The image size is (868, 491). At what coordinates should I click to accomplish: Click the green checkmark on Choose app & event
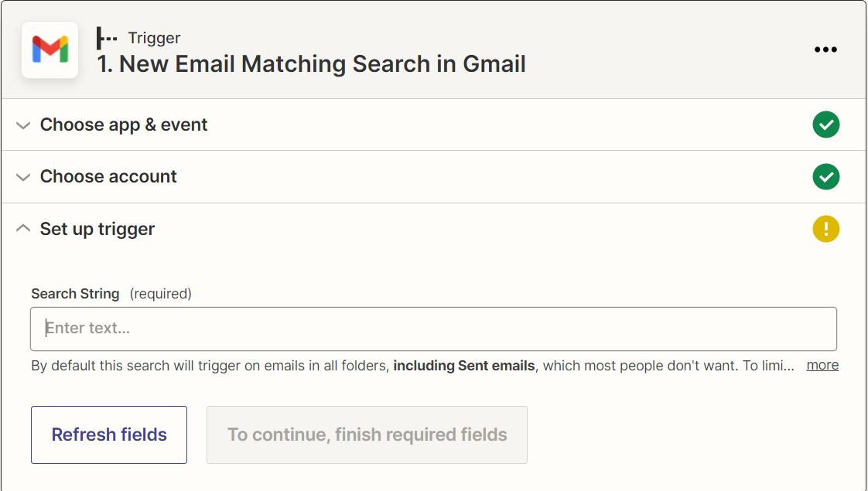click(825, 124)
